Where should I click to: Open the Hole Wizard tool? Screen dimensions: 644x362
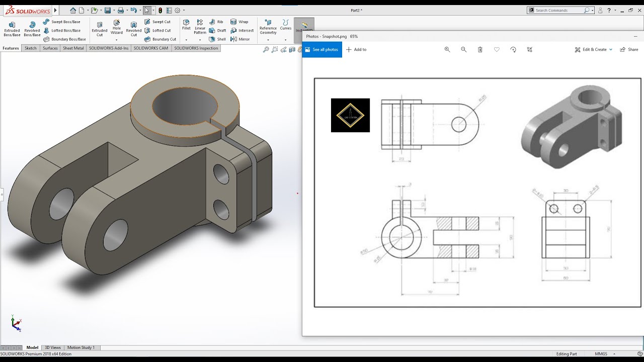(x=117, y=27)
